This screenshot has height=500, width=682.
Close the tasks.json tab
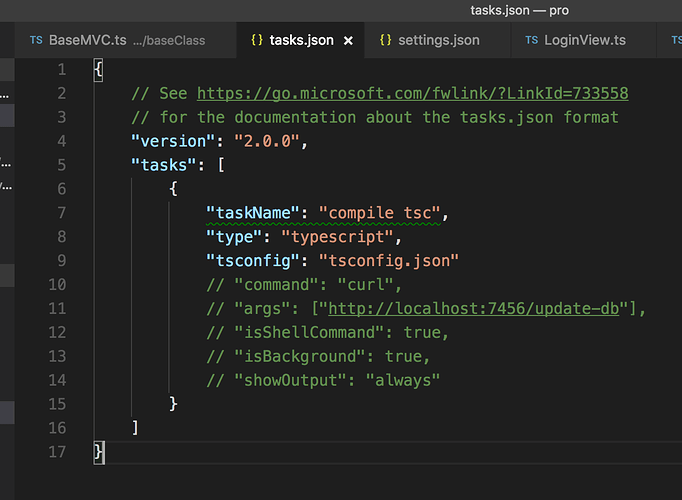pyautogui.click(x=348, y=40)
